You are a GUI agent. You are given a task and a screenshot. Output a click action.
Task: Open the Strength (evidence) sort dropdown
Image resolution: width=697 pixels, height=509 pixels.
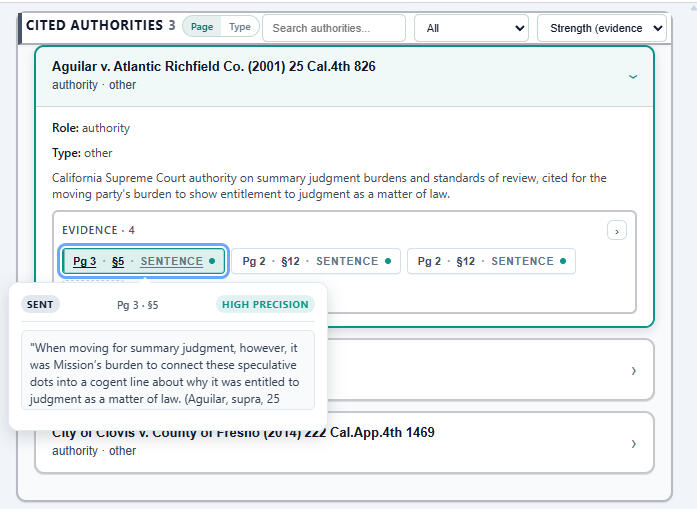coord(602,28)
